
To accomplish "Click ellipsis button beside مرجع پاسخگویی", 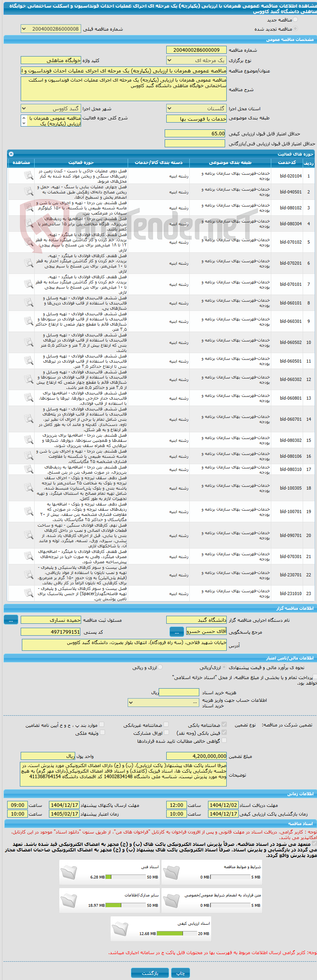I will click(177, 632).
